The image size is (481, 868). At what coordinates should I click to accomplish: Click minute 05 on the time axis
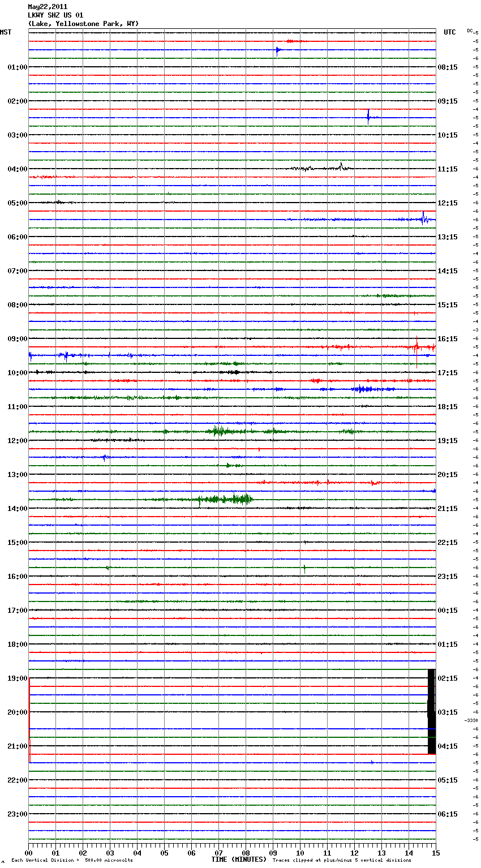tap(164, 852)
